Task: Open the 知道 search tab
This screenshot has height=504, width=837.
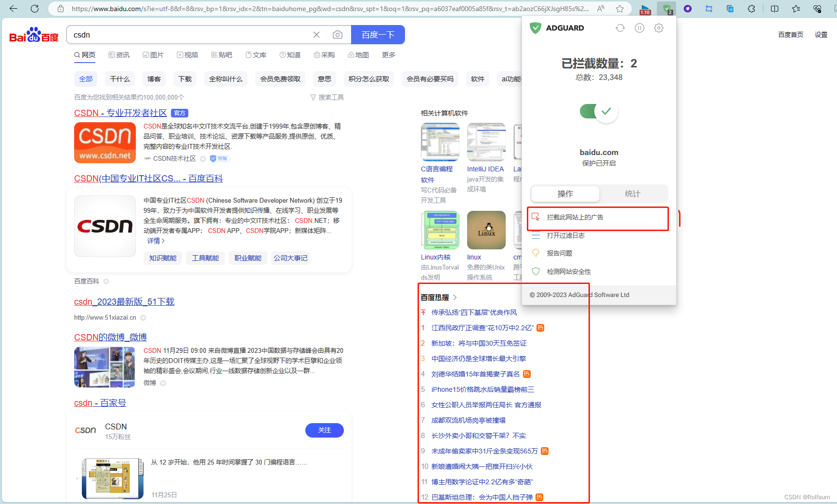Action: click(290, 55)
